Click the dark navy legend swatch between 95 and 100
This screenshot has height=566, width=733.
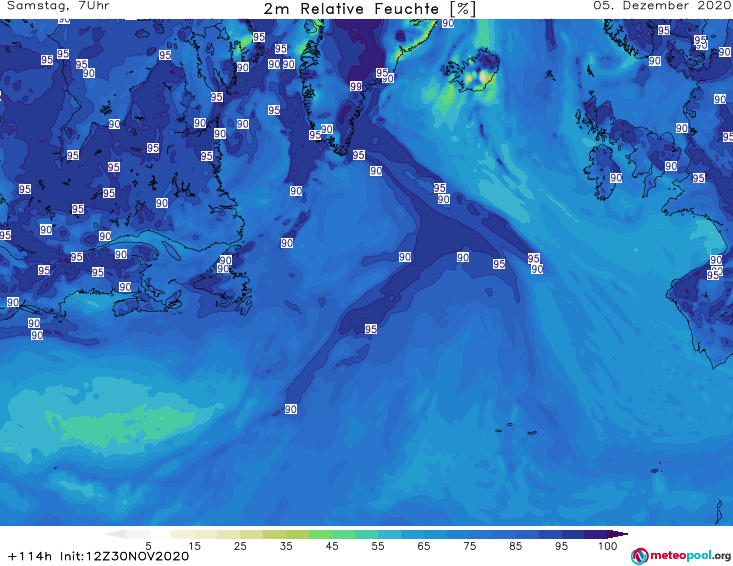[x=573, y=534]
